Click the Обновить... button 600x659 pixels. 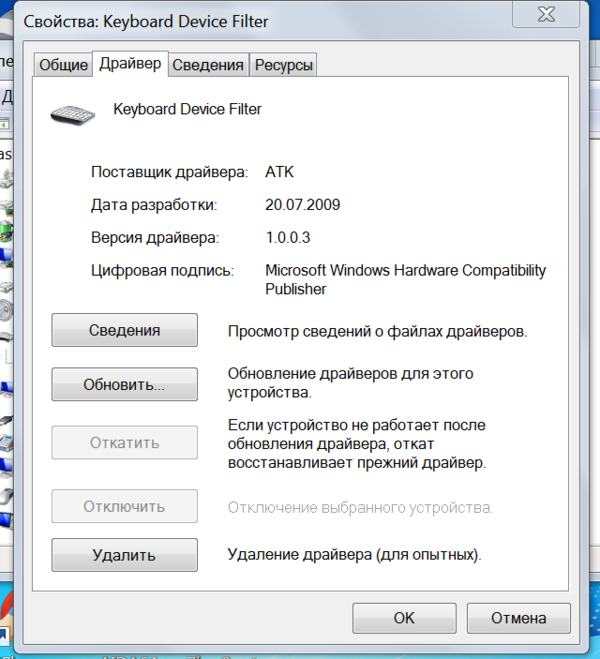tap(124, 384)
